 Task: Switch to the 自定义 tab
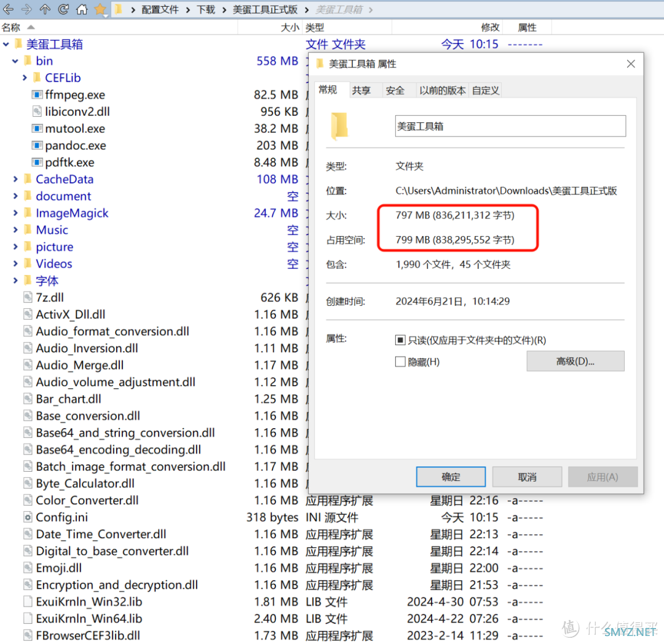485,90
